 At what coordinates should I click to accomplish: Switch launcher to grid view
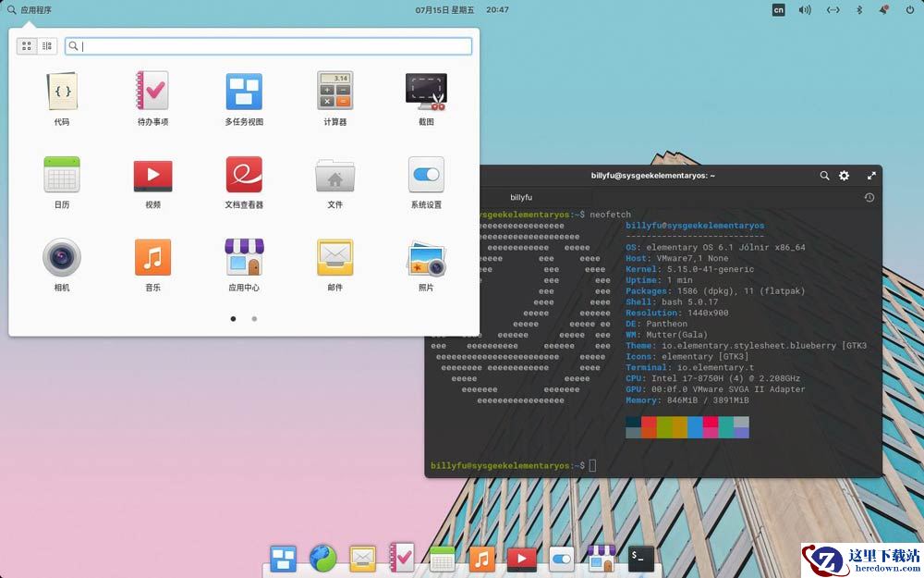(27, 46)
